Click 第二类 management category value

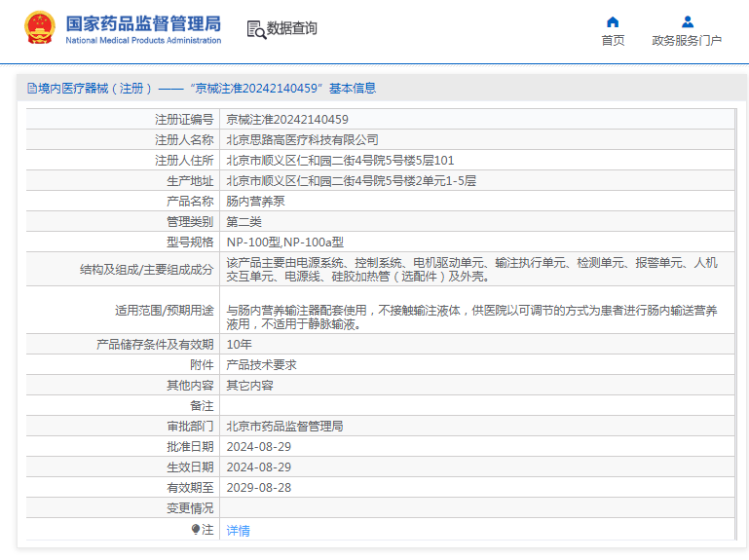click(243, 222)
